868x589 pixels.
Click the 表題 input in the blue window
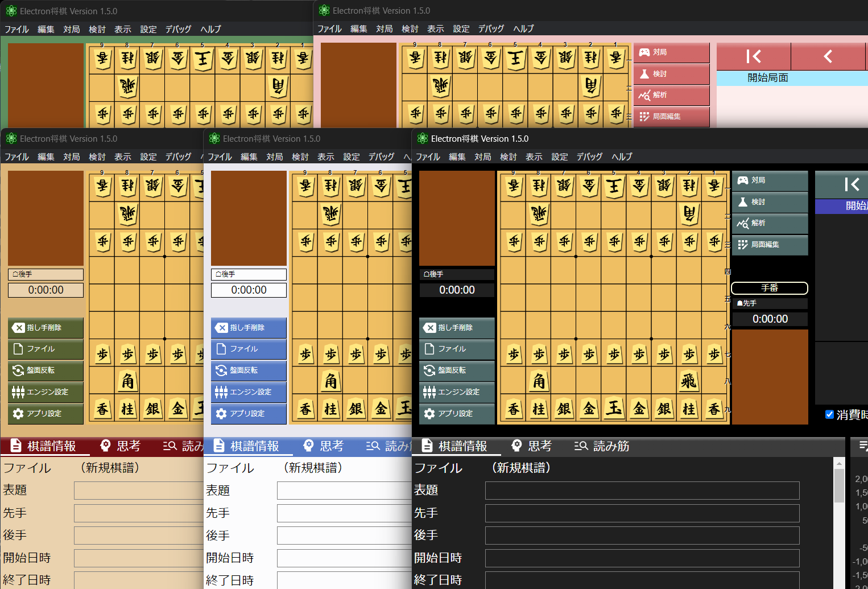pyautogui.click(x=344, y=491)
